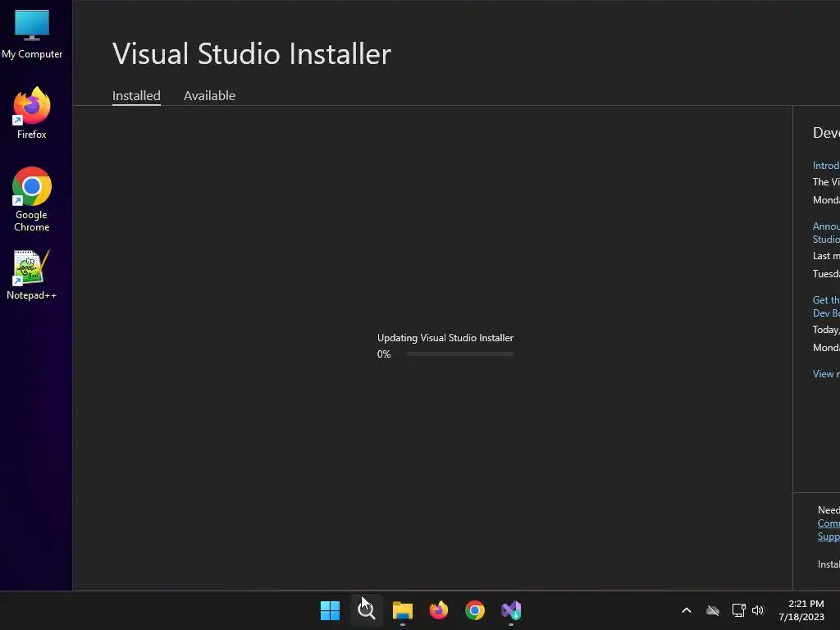The height and width of the screenshot is (630, 840).
Task: Launch Firefox from the taskbar
Action: 439,610
